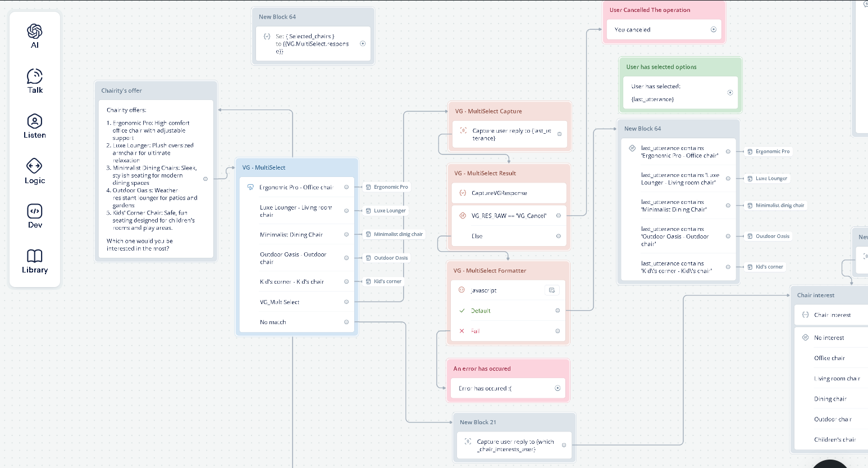This screenshot has height=468, width=868.
Task: Click the output port of You canceled step
Action: click(714, 29)
